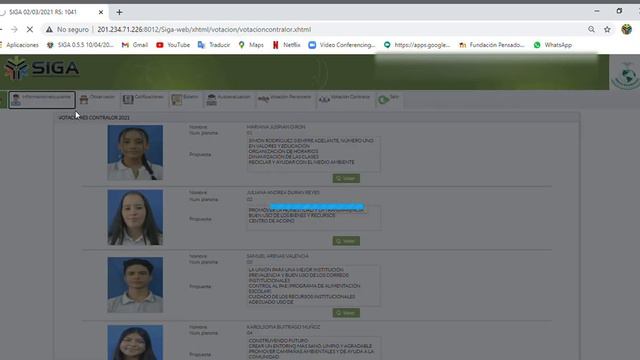Click the SIGA logo in header
640x360 pixels.
(x=42, y=68)
